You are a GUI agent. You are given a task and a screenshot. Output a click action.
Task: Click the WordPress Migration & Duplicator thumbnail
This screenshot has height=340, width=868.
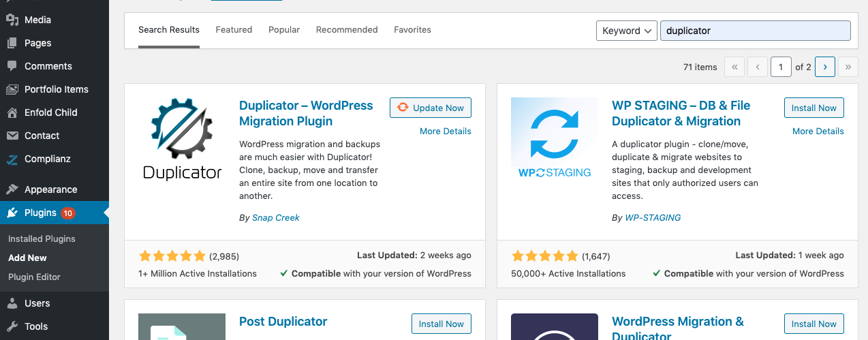(x=555, y=326)
